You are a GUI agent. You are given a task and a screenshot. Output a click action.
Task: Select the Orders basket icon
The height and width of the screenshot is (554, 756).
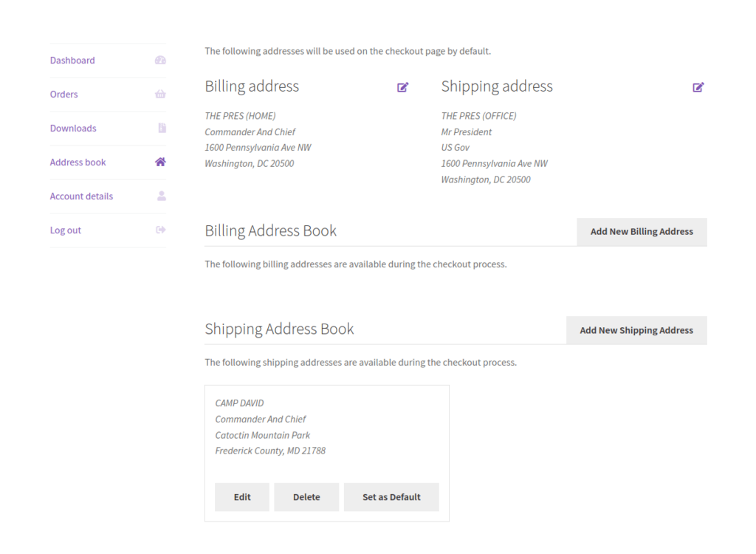tap(160, 94)
